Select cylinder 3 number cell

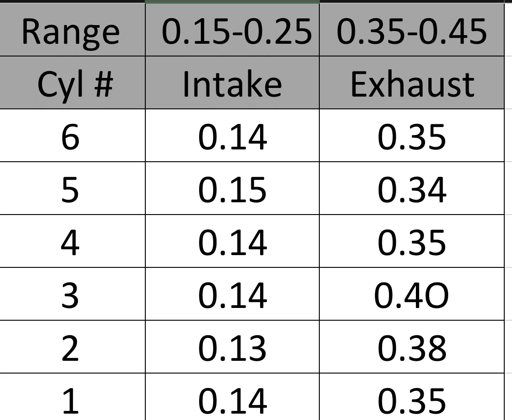coord(72,294)
